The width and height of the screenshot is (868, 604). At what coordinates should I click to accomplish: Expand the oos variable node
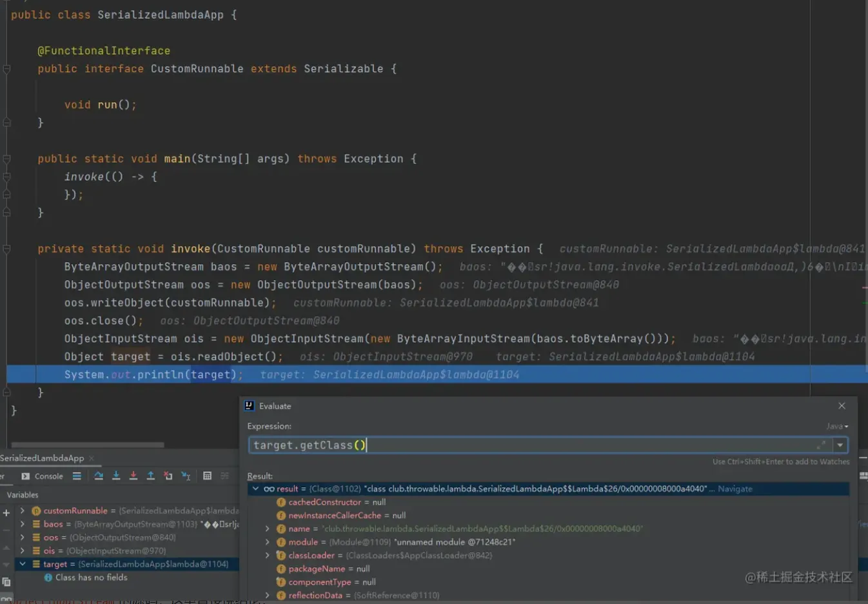(x=23, y=538)
